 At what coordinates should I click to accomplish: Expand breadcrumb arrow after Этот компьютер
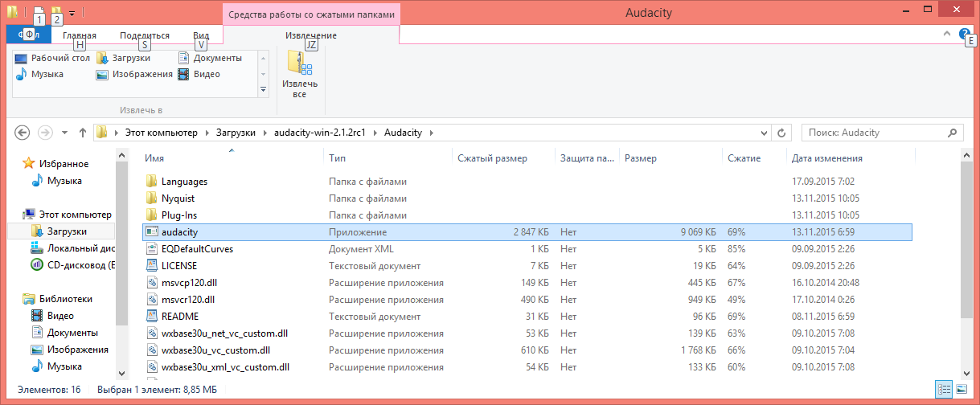pyautogui.click(x=206, y=133)
